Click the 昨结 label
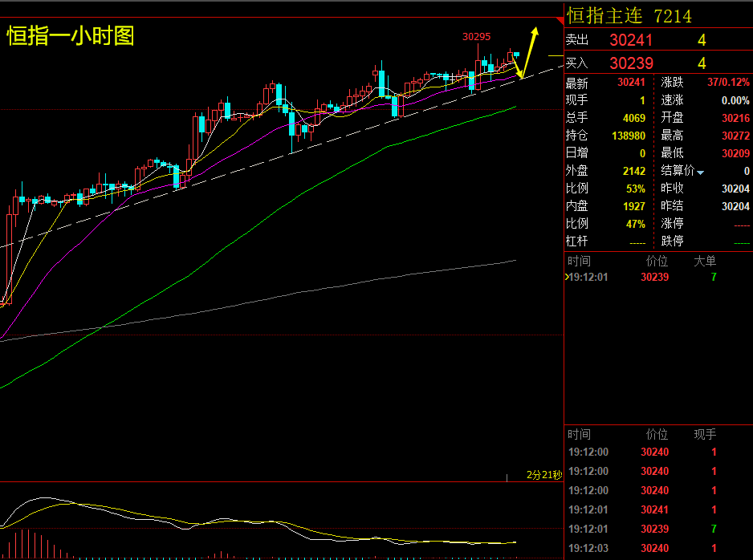This screenshot has width=753, height=560. [673, 206]
